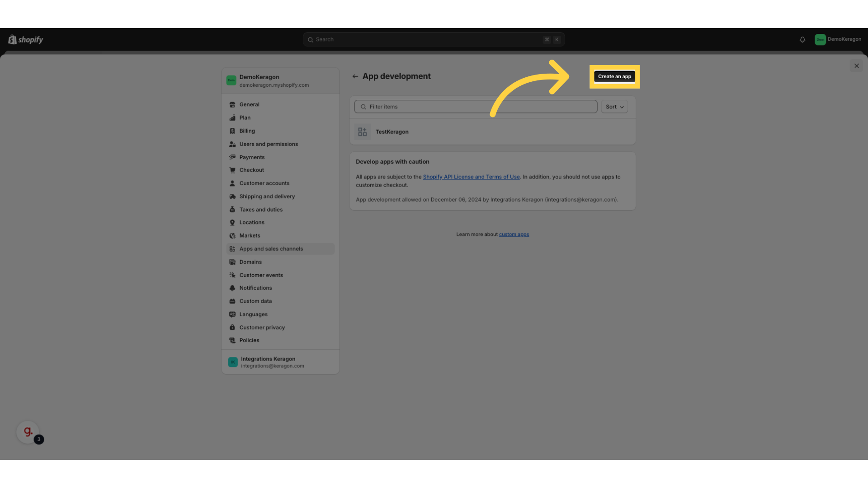Click the Customer privacy lock icon
This screenshot has height=488, width=868.
click(x=232, y=328)
